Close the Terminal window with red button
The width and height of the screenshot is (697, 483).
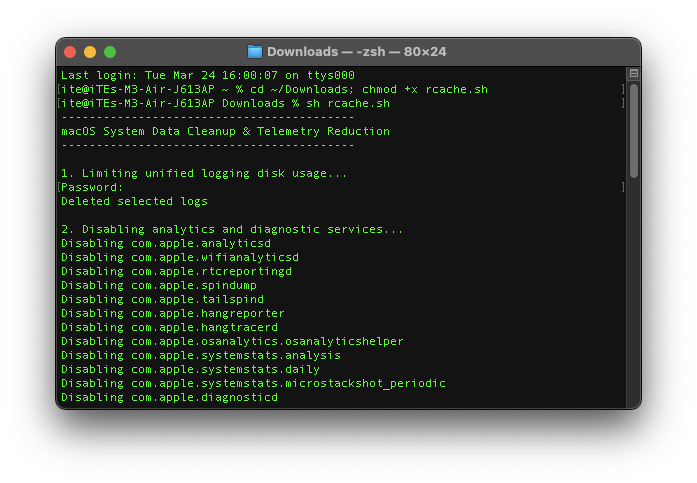tap(70, 52)
